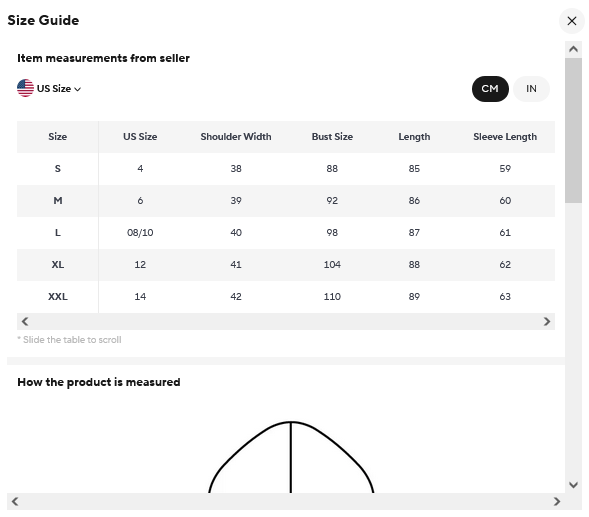This screenshot has width=589, height=517.
Task: Click the table scroll right arrow
Action: (x=547, y=322)
